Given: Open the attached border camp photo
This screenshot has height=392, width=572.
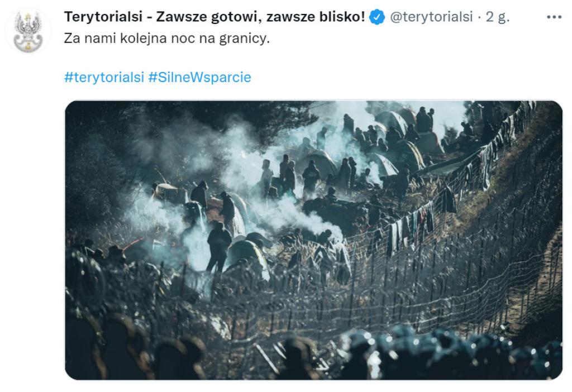Looking at the screenshot, I should 314,240.
